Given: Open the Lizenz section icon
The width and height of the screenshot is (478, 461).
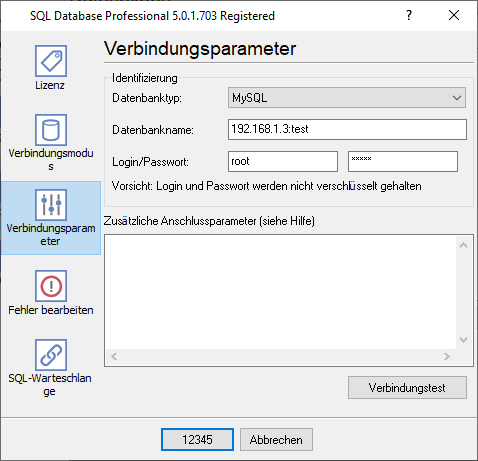Looking at the screenshot, I should pyautogui.click(x=51, y=61).
